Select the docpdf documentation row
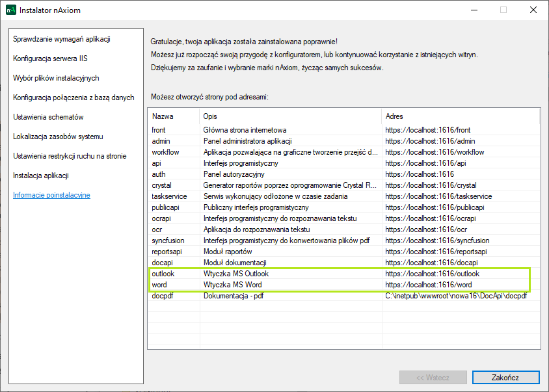The height and width of the screenshot is (392, 549). (163, 296)
